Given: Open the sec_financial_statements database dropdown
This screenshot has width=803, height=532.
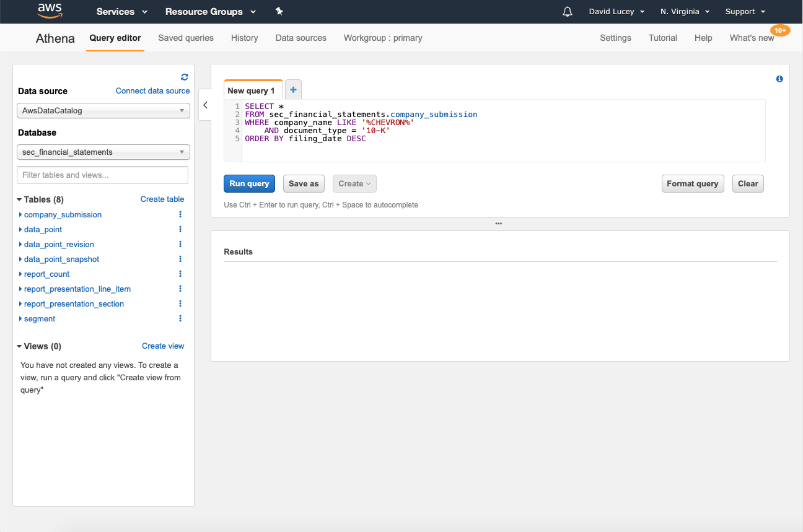Looking at the screenshot, I should pos(103,152).
